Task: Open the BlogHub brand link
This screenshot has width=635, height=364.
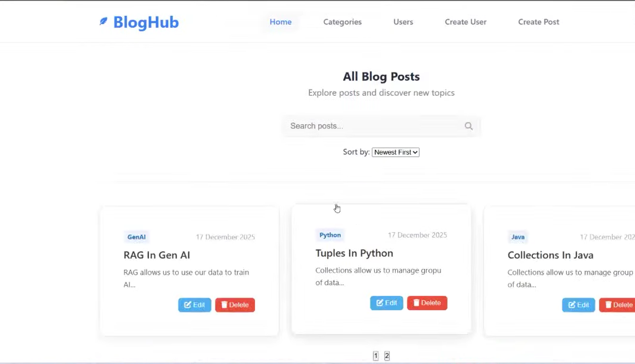Action: click(139, 22)
